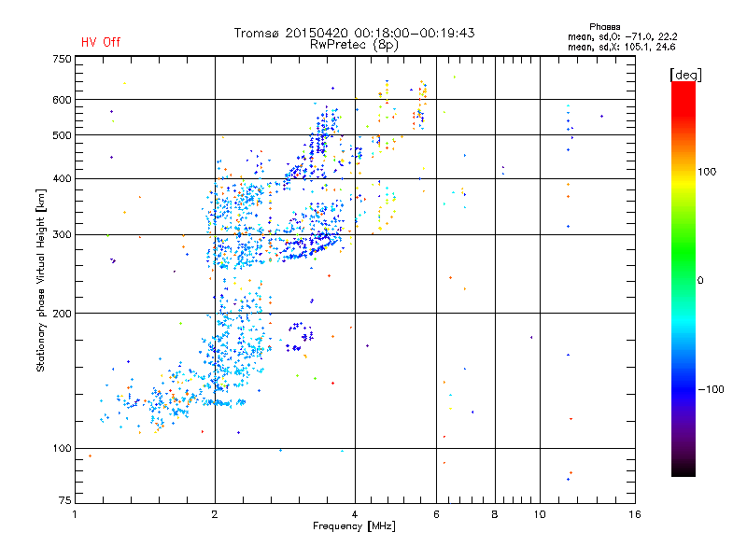Click x-axis tick label '16'
Viewport: 747px width, 560px height.
point(635,514)
